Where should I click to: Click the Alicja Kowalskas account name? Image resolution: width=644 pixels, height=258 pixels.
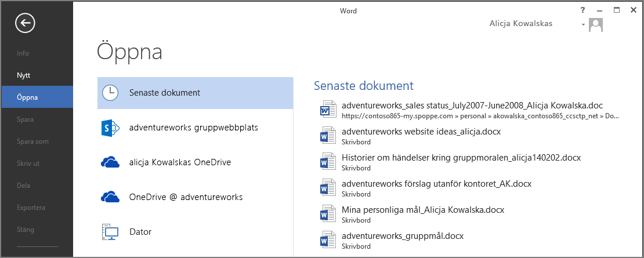[521, 24]
